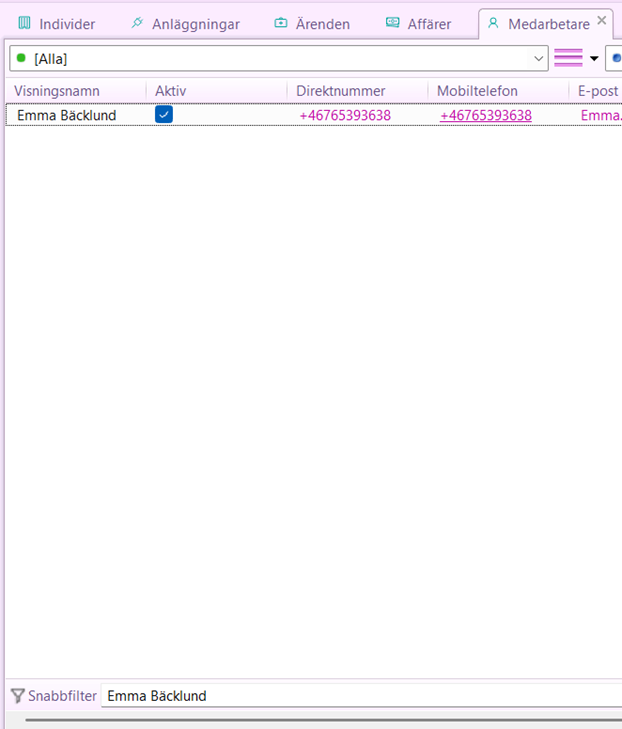Switch to the Ärenden tab
The image size is (622, 729).
click(322, 24)
